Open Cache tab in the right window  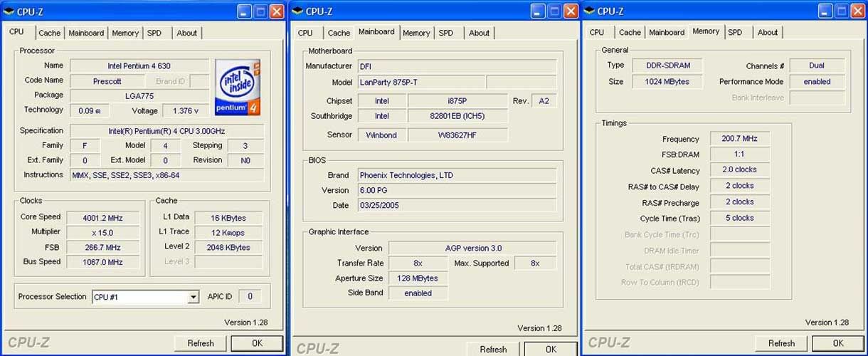[630, 32]
